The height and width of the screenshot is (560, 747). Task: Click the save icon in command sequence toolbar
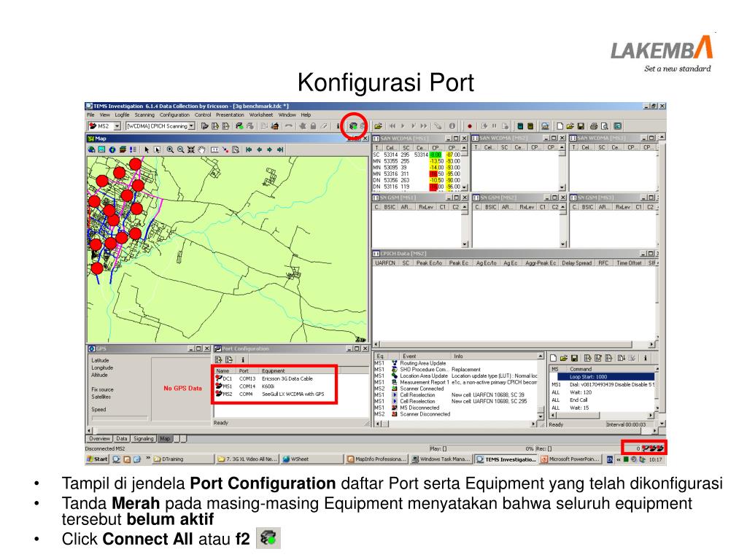point(574,358)
